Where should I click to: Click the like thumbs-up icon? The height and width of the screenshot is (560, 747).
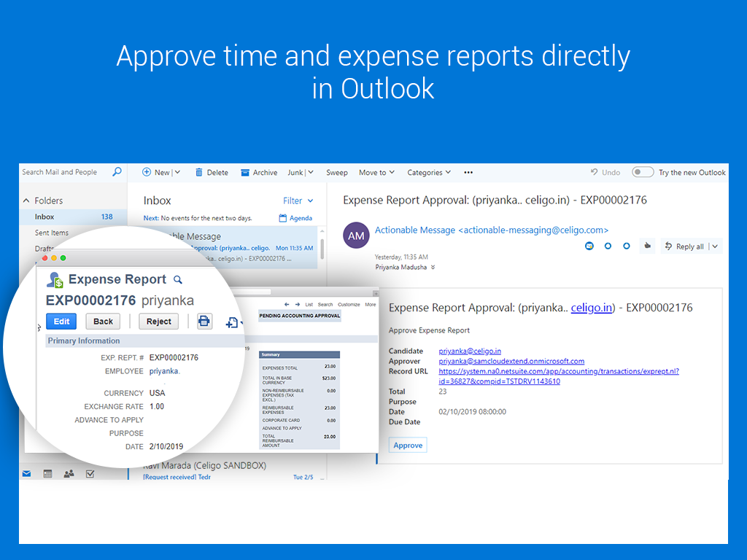coord(647,246)
